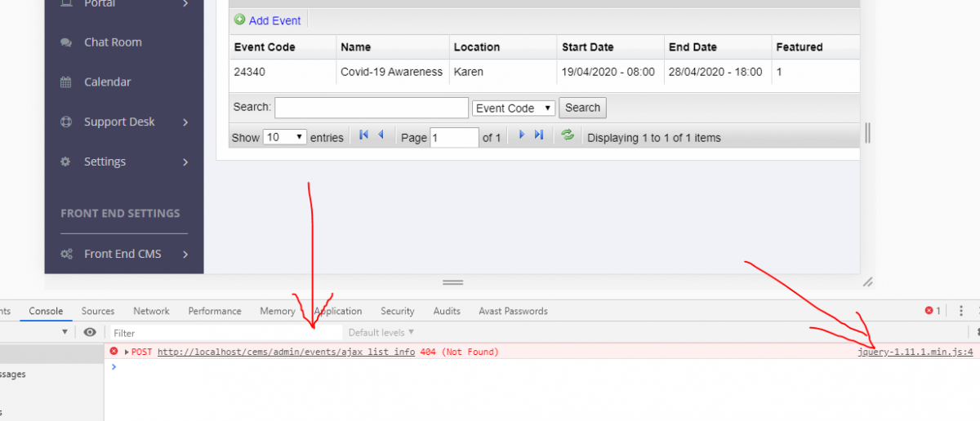Toggle the eye live expression button
The height and width of the screenshot is (421, 980).
pos(90,332)
